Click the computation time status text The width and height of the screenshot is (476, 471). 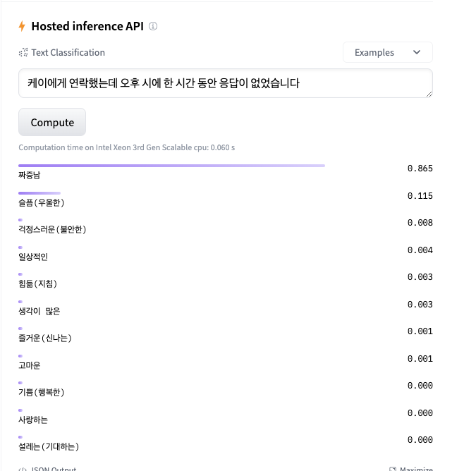tap(127, 147)
